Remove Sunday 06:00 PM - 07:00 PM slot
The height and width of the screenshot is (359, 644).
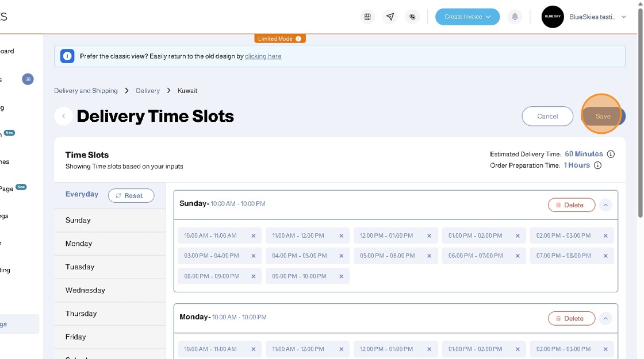[517, 256]
